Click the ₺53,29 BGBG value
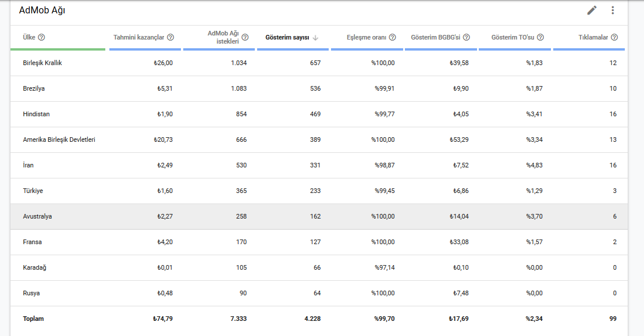644x336 pixels. [459, 140]
